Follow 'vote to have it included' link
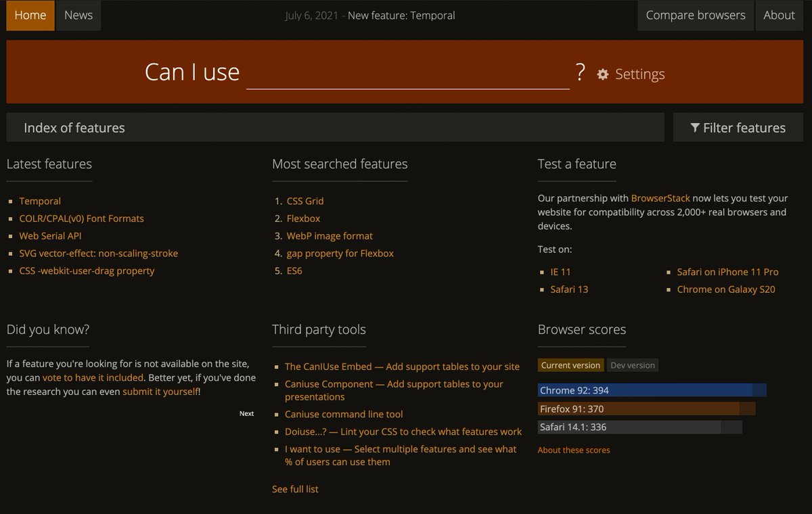Screen dimensions: 812x514 click(x=93, y=377)
